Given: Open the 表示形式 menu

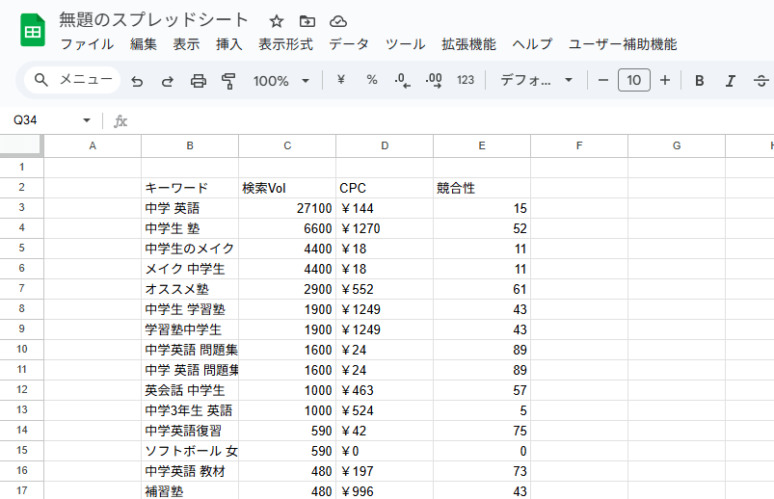Looking at the screenshot, I should coord(286,44).
